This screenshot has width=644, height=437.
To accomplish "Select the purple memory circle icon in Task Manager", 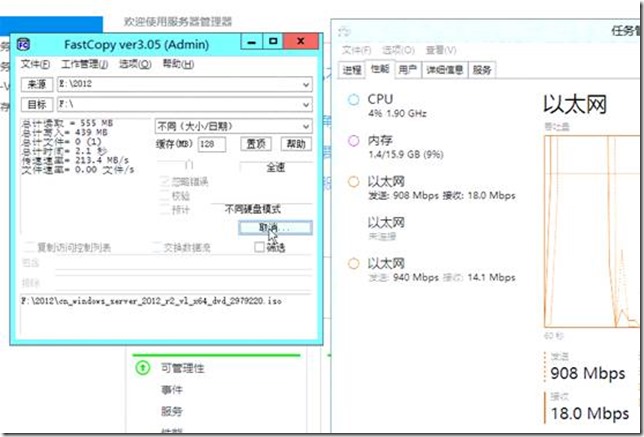I will tap(353, 141).
